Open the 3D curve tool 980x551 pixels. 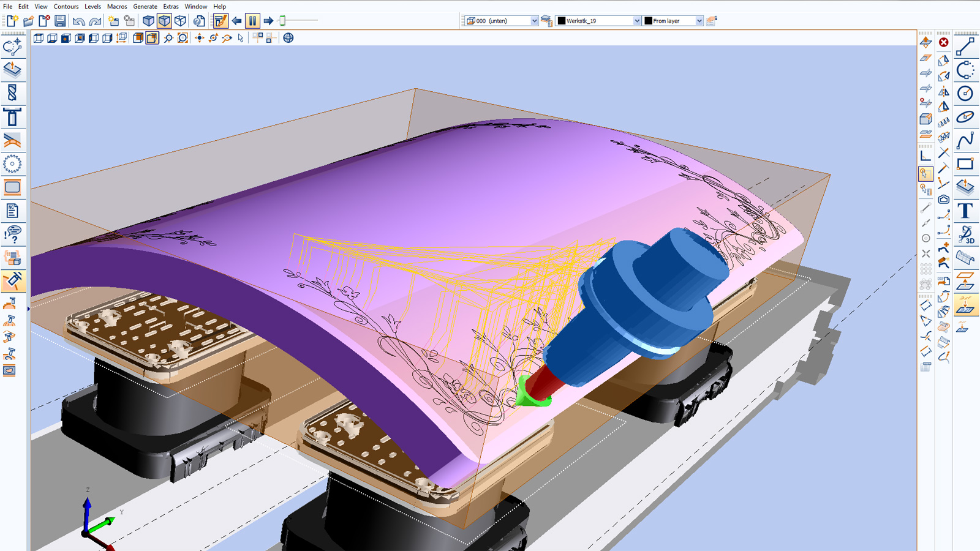pos(965,234)
